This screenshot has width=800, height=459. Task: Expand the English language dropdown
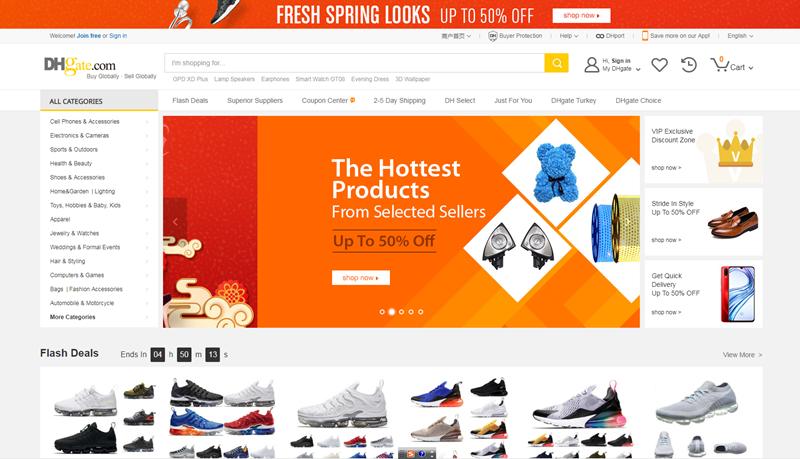(x=740, y=36)
